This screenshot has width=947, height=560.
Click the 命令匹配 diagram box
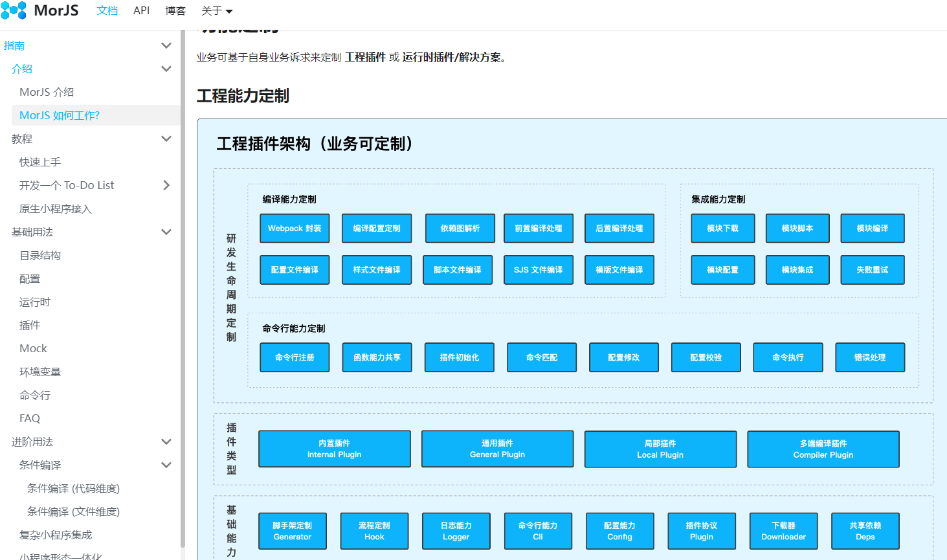542,357
